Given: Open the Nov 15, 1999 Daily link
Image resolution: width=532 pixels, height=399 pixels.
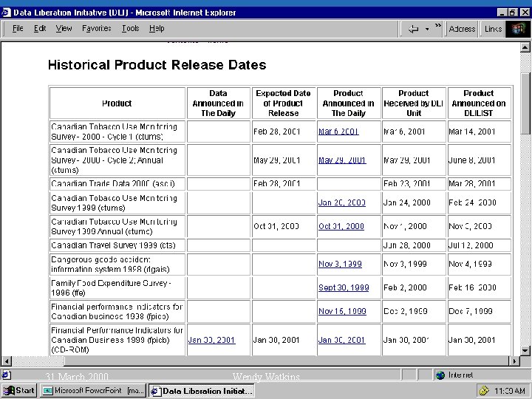Looking at the screenshot, I should click(x=342, y=311).
